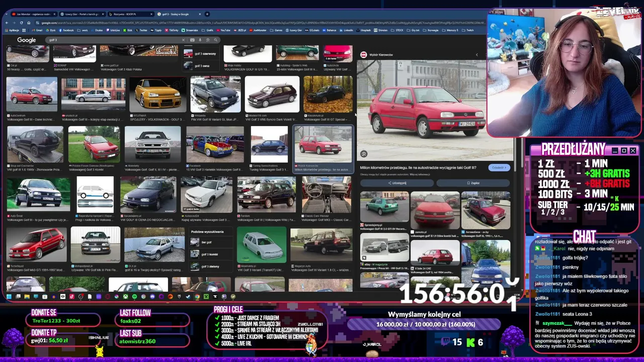
Task: Open the 'Million kilometrów przebiegu' article title
Action: coord(418,167)
